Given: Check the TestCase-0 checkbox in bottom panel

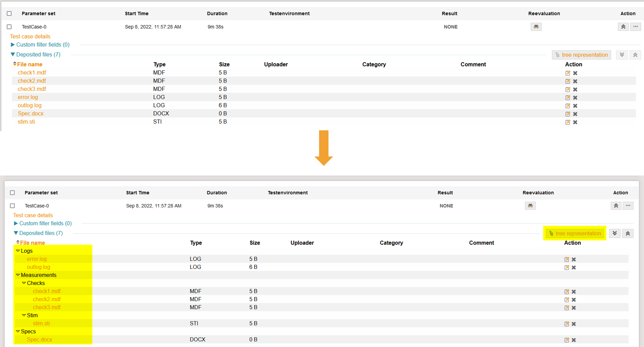Looking at the screenshot, I should 12,206.
